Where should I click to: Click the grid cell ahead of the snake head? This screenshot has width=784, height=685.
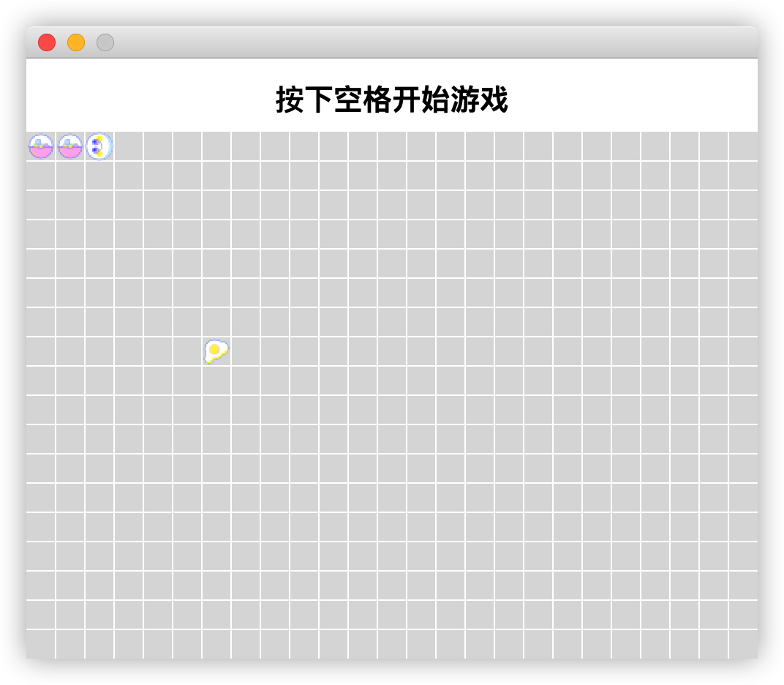click(129, 146)
